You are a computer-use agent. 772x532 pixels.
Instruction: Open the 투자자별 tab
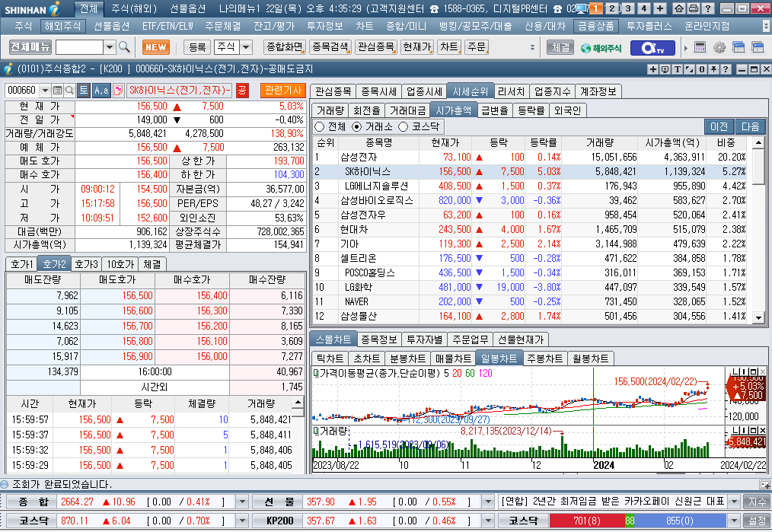click(x=424, y=339)
